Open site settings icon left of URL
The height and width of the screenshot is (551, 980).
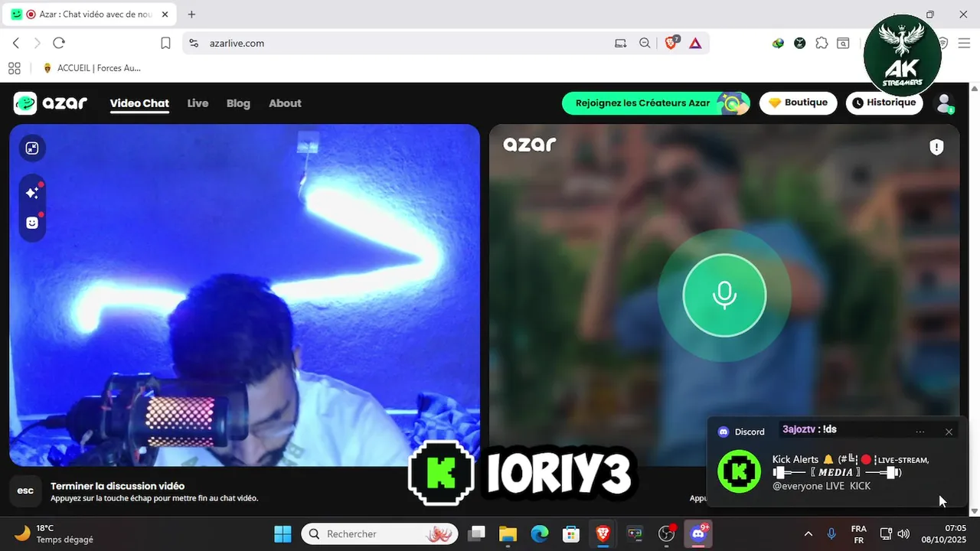pos(194,44)
